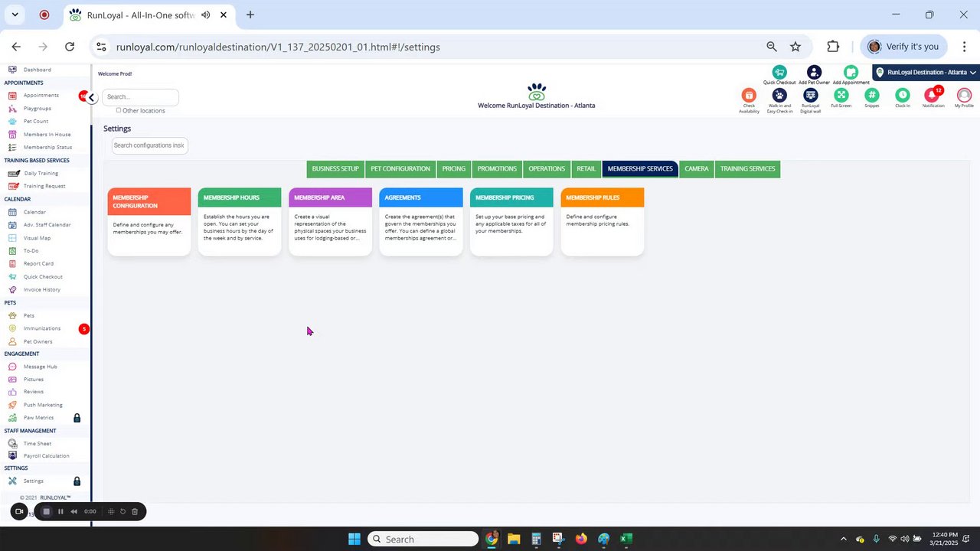The width and height of the screenshot is (980, 551).
Task: Open Adv. Staff Calendar in the sidebar
Action: [47, 225]
